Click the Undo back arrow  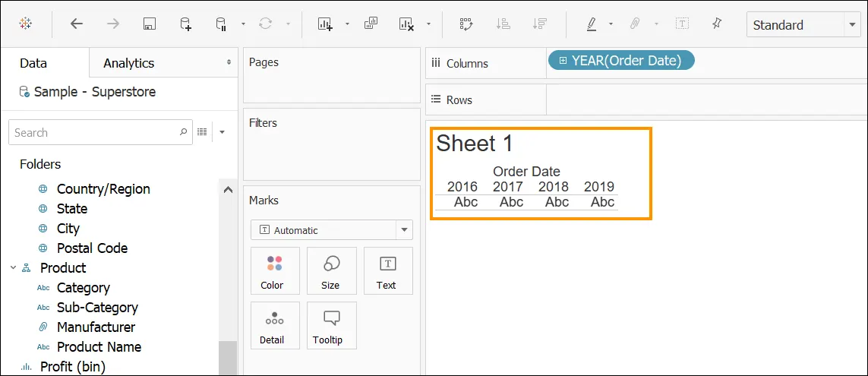coord(77,24)
